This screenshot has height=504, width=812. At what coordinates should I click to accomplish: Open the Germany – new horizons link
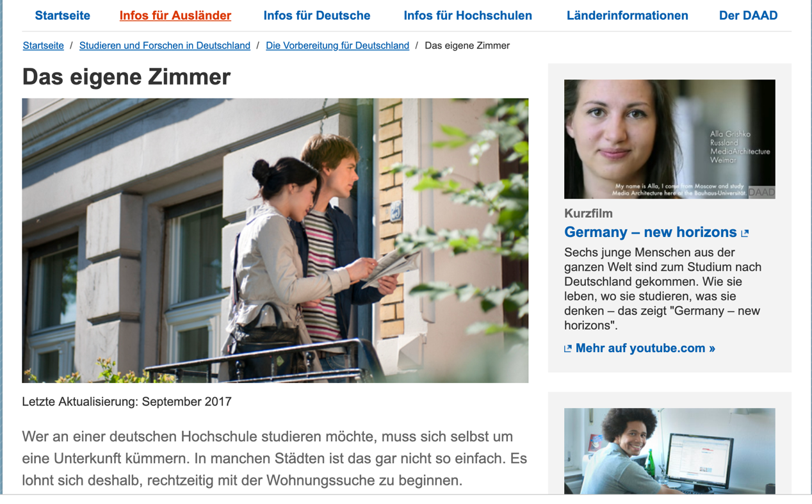click(x=651, y=232)
